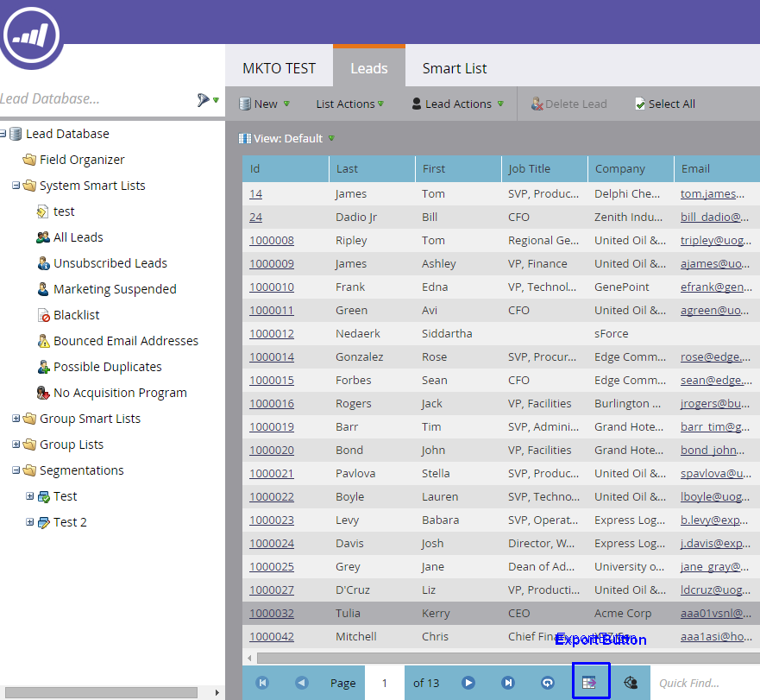
Task: Click the System Smart Lists folder label
Action: [92, 186]
